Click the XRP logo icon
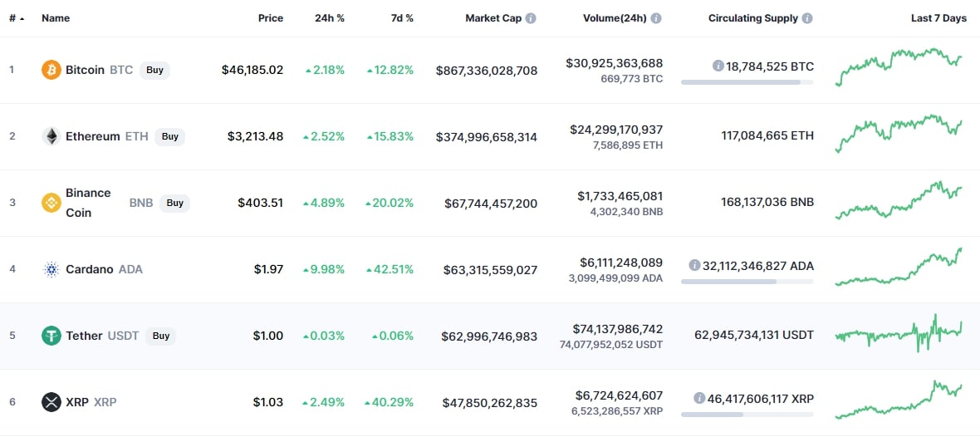This screenshot has height=437, width=980. tap(51, 402)
